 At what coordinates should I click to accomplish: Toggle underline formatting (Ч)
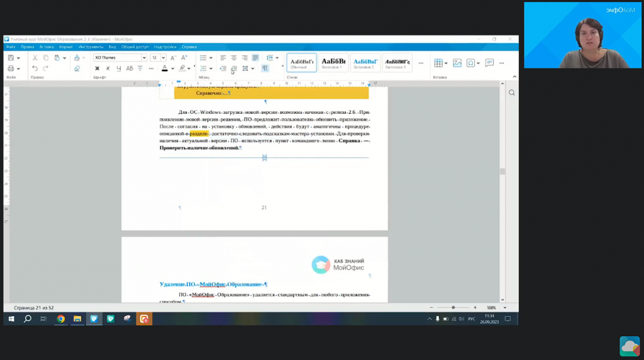point(119,69)
